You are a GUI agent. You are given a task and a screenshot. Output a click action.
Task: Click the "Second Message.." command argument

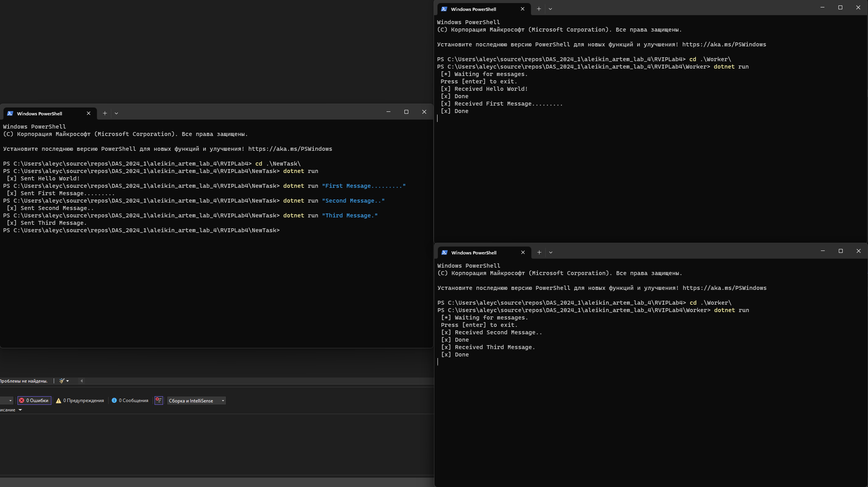pos(353,201)
